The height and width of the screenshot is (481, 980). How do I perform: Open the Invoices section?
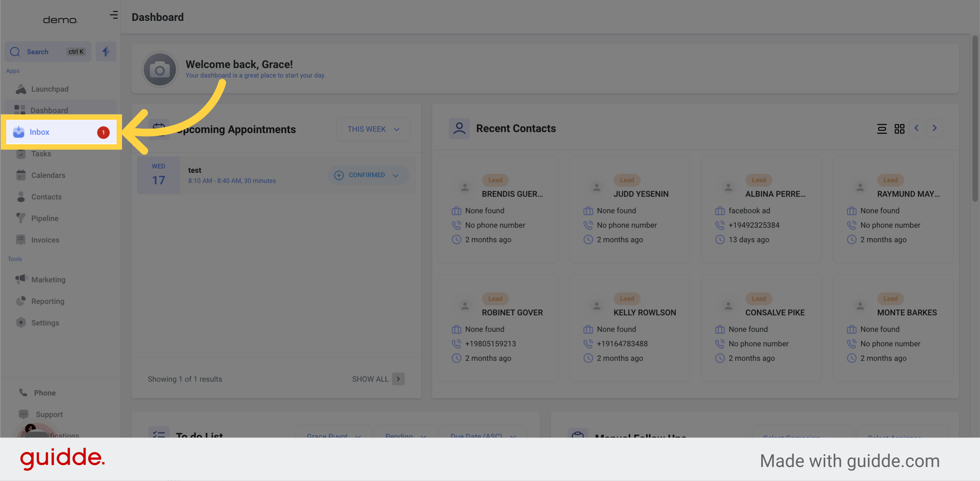[45, 240]
